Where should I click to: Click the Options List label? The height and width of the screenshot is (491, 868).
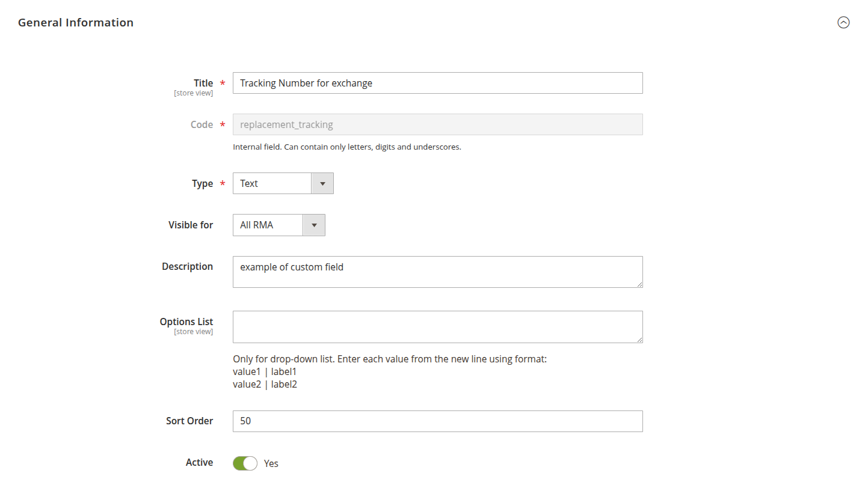coord(186,322)
